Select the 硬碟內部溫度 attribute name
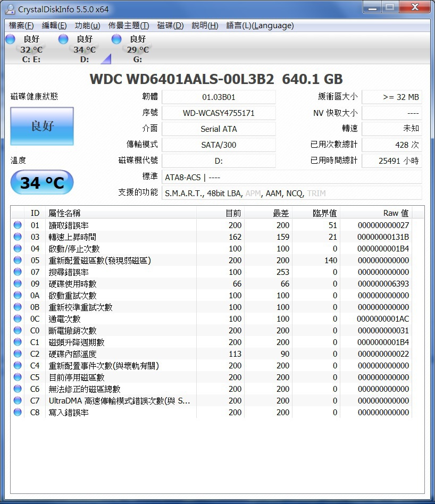435x504 pixels. pyautogui.click(x=72, y=354)
